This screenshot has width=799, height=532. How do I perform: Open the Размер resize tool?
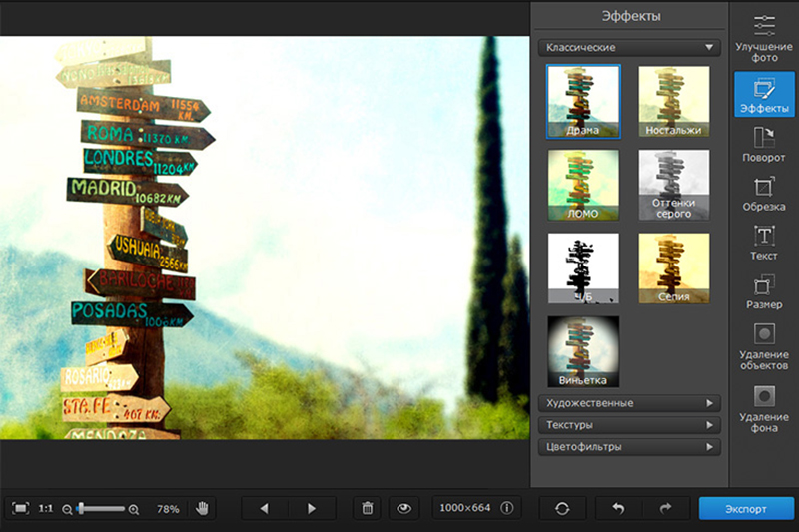click(x=764, y=290)
